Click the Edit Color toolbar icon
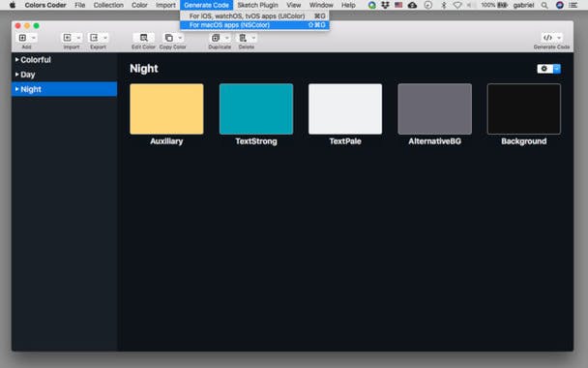The height and width of the screenshot is (368, 588). click(x=144, y=38)
